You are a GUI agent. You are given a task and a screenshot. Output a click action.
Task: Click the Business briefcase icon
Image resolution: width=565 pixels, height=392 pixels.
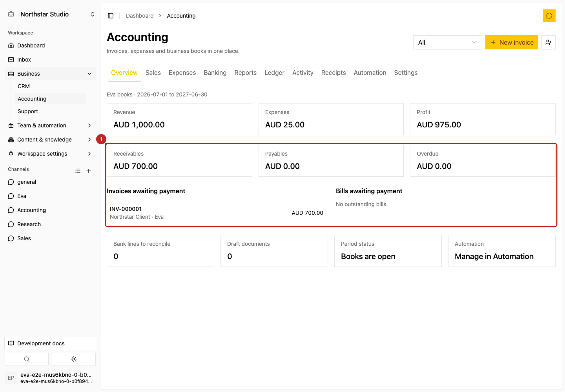coord(11,74)
